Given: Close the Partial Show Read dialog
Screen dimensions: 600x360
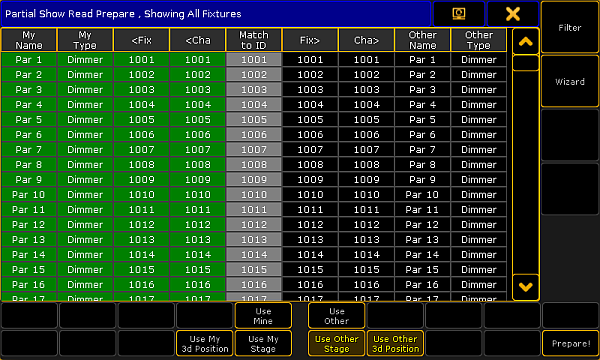Looking at the screenshot, I should pos(513,14).
